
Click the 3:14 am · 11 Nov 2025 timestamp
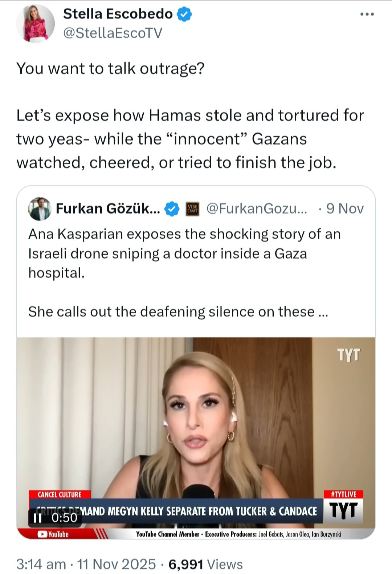(86, 564)
